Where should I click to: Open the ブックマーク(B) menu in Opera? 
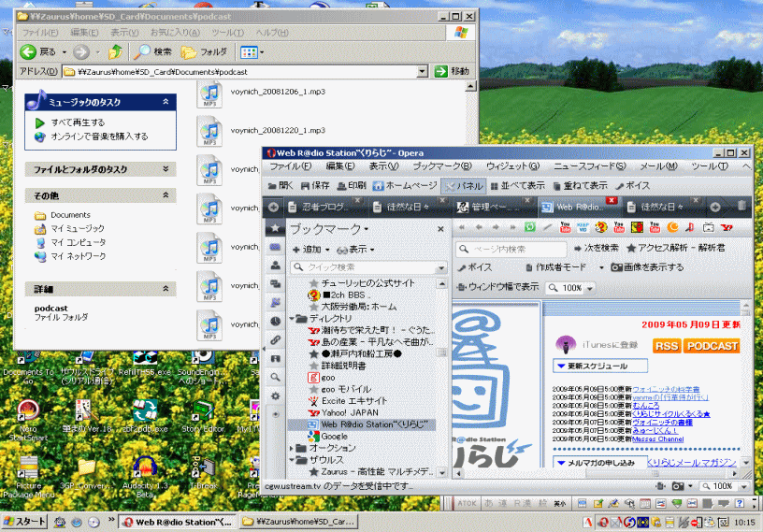point(442,166)
